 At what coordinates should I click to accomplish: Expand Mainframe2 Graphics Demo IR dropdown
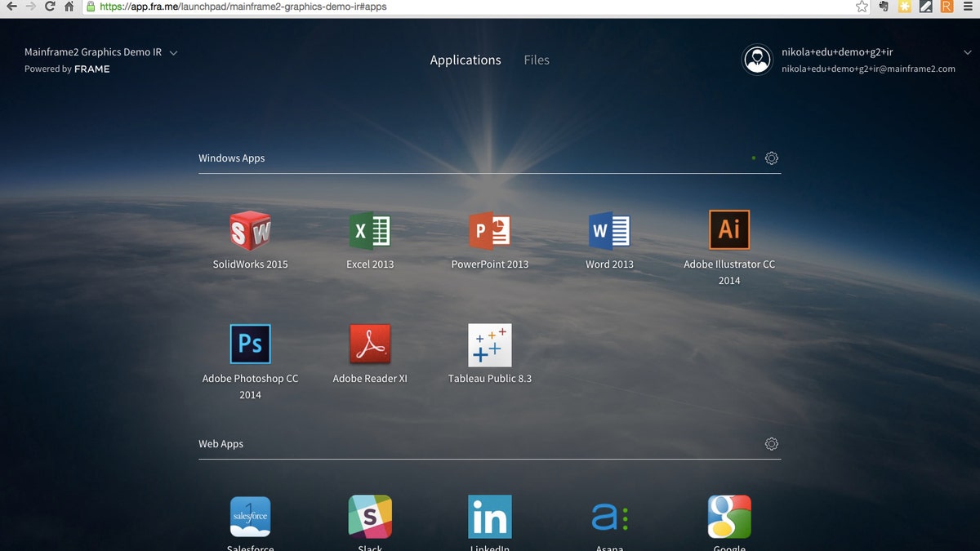coord(173,53)
